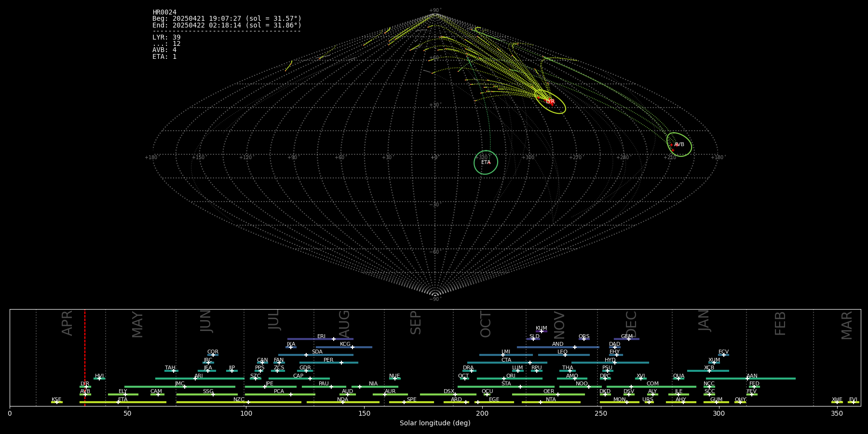868x434 pixels.
Task: Click the 250 tick on solar longitude axis
Action: [600, 413]
